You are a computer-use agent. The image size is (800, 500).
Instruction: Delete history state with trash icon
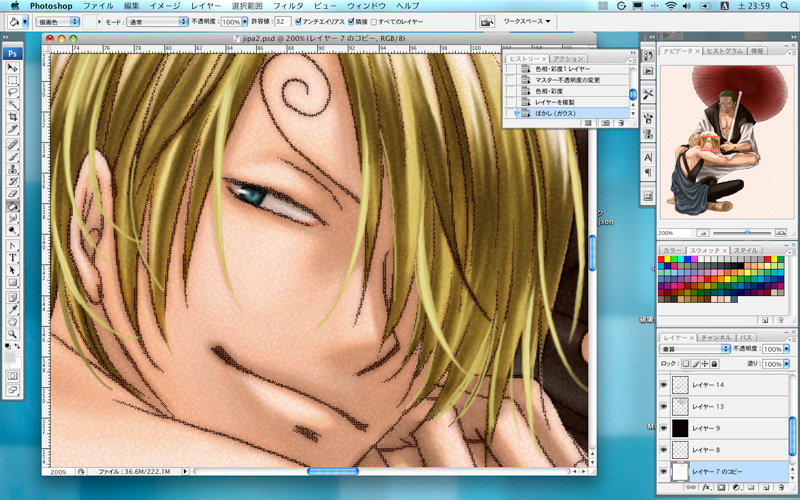[x=621, y=123]
